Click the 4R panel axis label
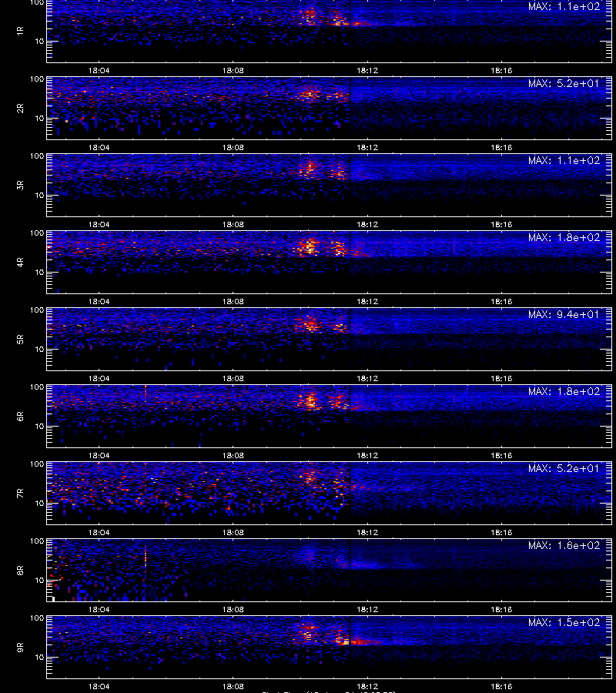 click(20, 262)
